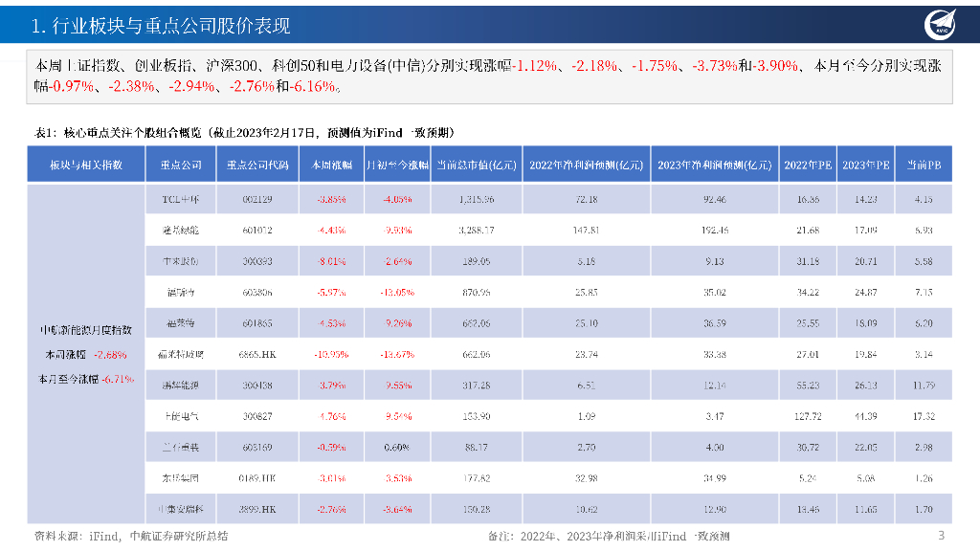Click the market value '3,288.17' cell
This screenshot has height=551, width=980.
pyautogui.click(x=477, y=231)
